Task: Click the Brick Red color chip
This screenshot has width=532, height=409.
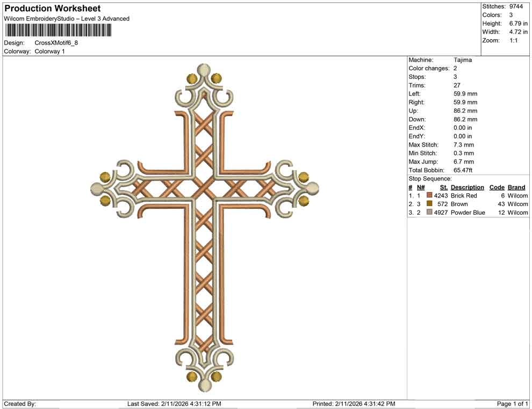Action: click(x=429, y=195)
